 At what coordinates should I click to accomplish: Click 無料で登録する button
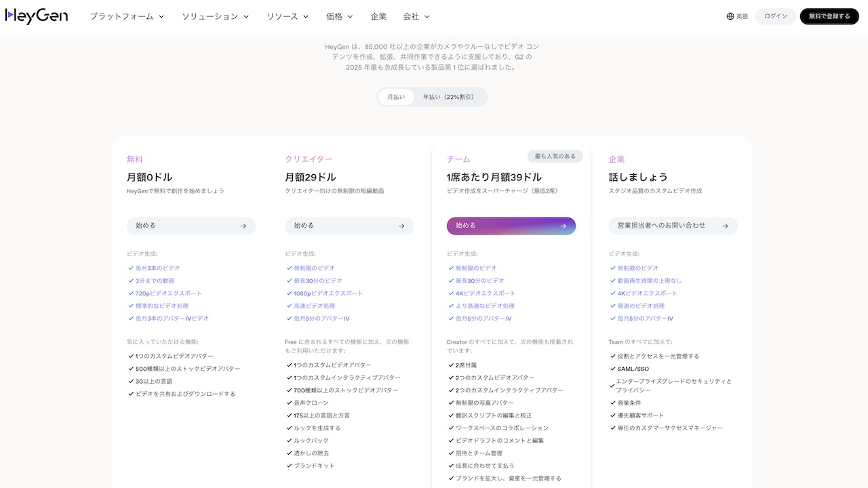tap(829, 16)
